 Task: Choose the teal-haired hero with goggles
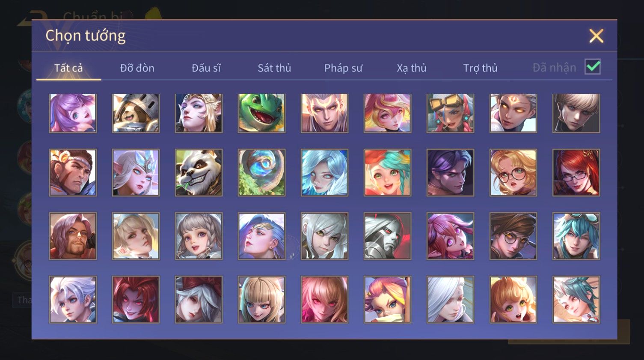click(576, 236)
